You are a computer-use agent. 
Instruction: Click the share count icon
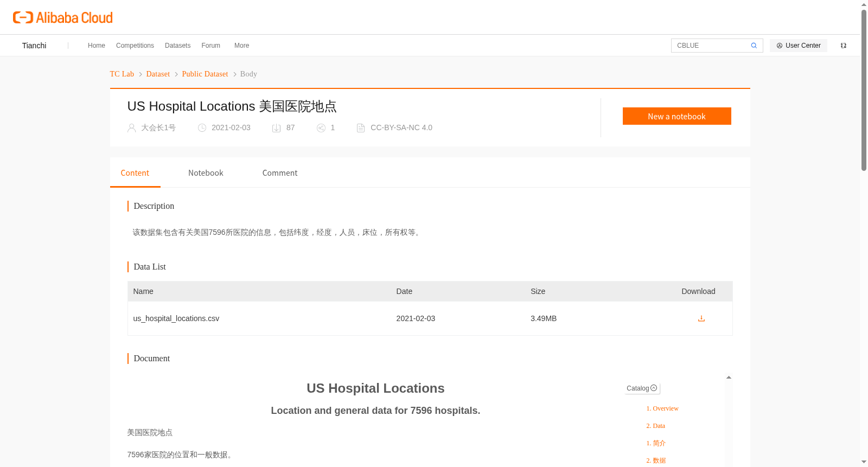coord(321,128)
